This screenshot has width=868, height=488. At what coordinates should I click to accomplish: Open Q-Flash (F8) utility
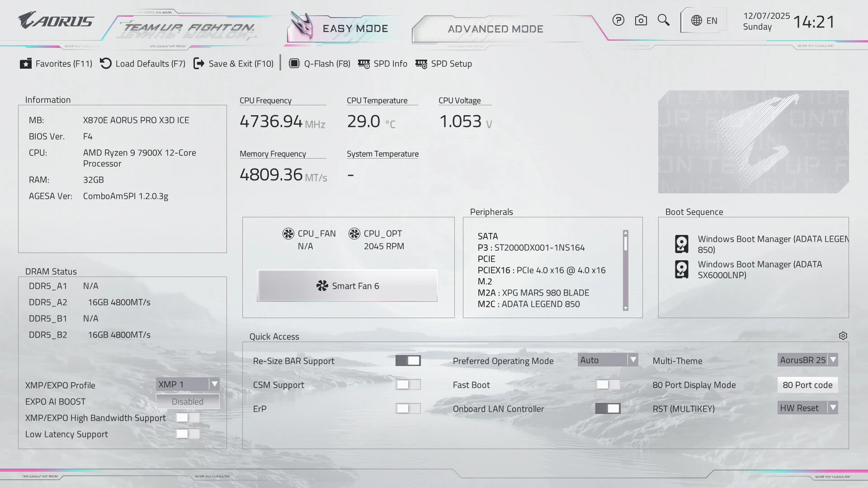point(320,64)
